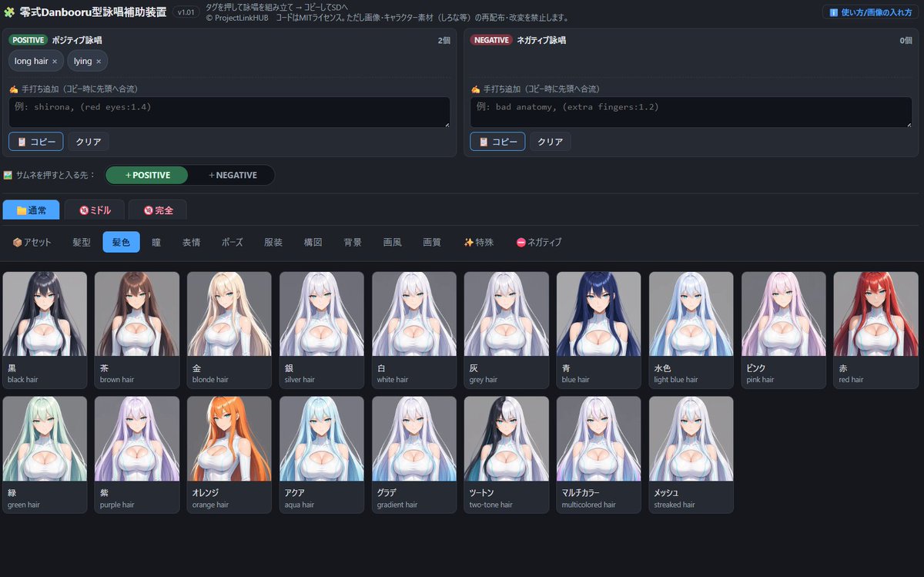Remove the lying tag chip
The width and height of the screenshot is (924, 577).
[x=99, y=62]
